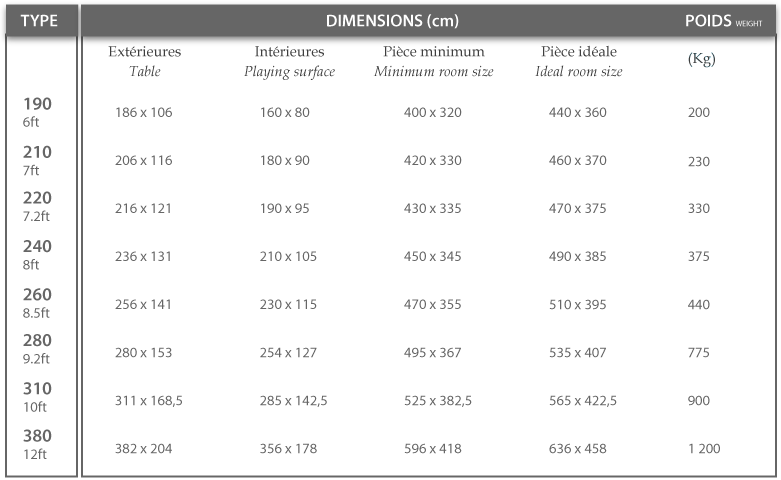This screenshot has height=480, width=781.
Task: Click the TYPE column header
Action: click(x=39, y=21)
